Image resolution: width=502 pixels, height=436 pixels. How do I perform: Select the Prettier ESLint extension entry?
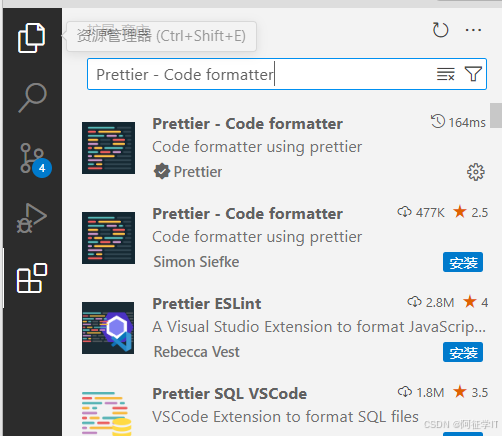click(283, 328)
